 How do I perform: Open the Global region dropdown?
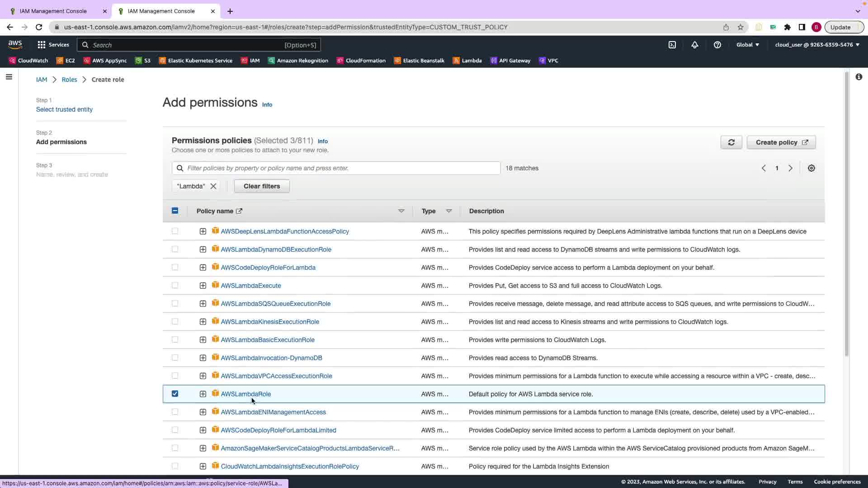pyautogui.click(x=748, y=45)
